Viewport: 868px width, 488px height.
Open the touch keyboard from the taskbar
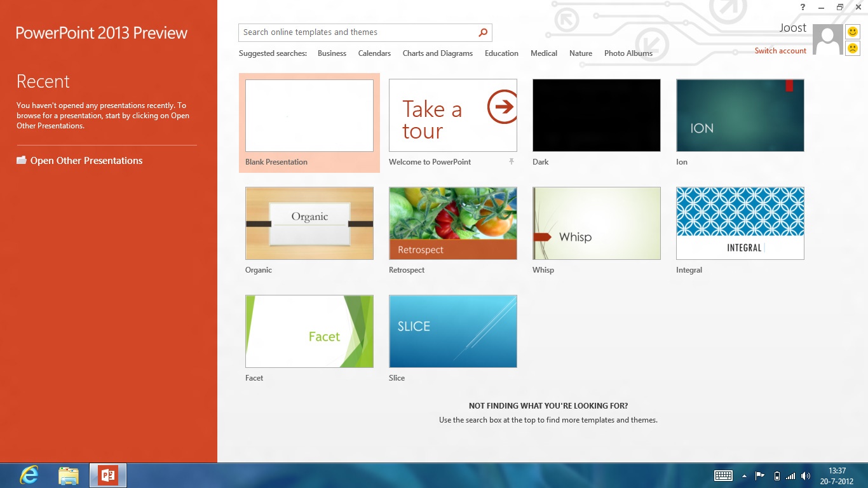[x=723, y=476]
